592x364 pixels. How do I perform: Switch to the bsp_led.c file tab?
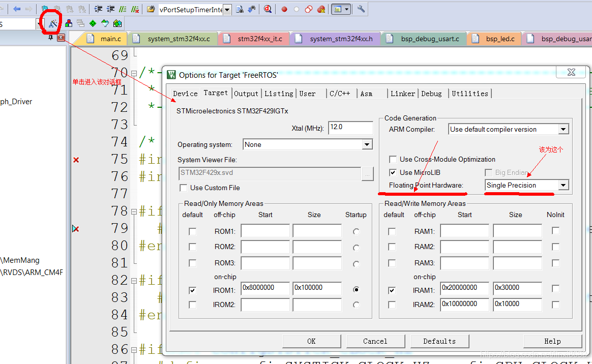pos(493,38)
